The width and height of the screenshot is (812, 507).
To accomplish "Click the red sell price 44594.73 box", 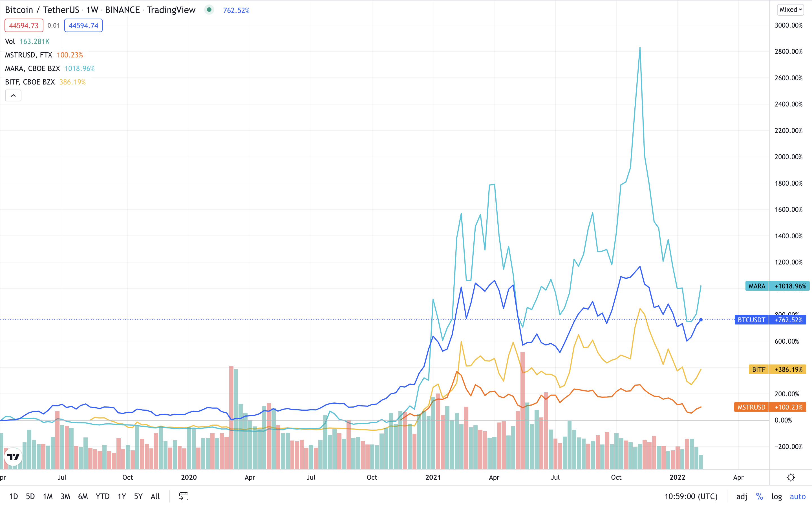I will click(24, 25).
